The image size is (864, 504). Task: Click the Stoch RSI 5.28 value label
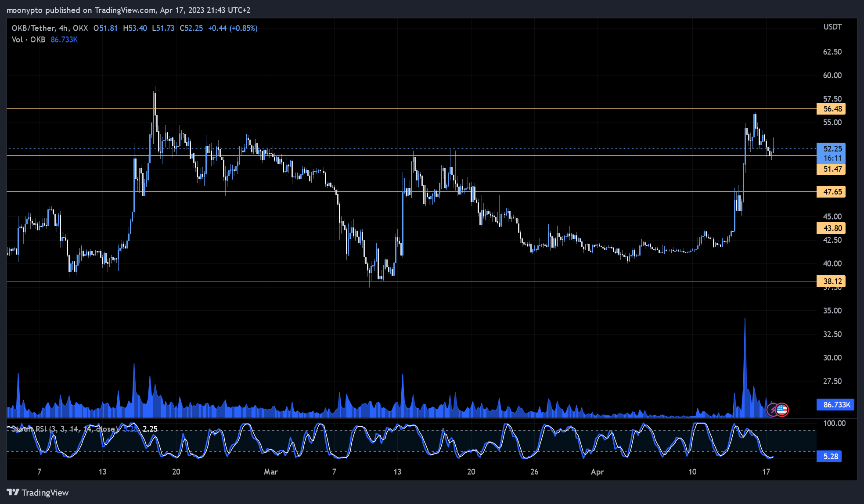[x=829, y=457]
